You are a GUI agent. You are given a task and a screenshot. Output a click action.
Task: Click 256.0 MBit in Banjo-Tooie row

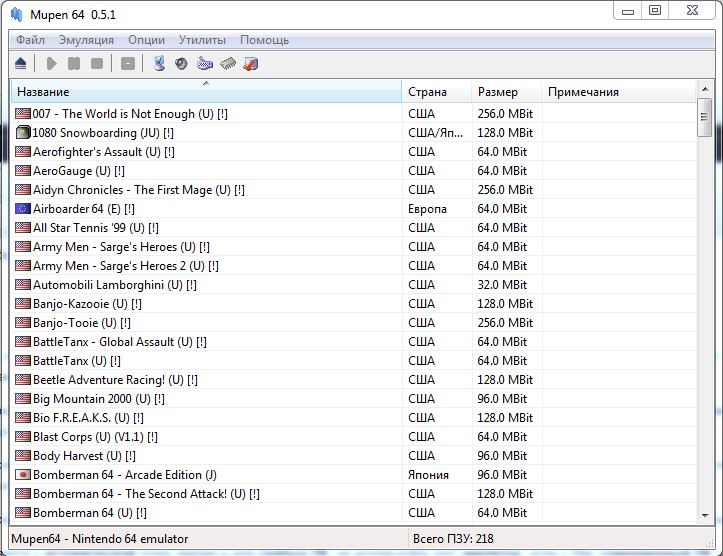505,323
